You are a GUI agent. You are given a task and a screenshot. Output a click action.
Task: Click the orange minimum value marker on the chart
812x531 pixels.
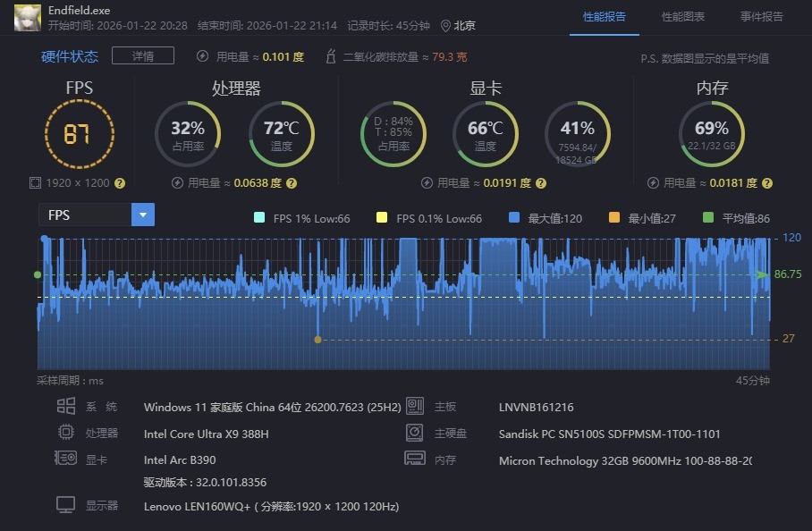click(317, 339)
